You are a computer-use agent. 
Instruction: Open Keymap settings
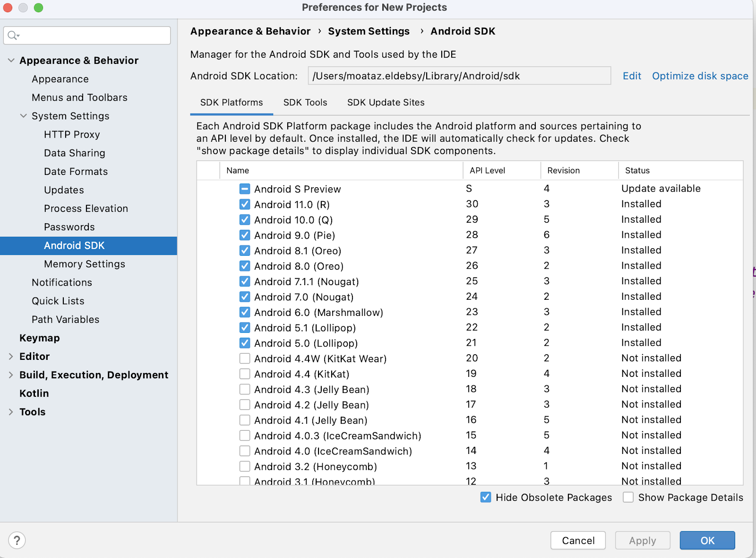click(x=40, y=338)
